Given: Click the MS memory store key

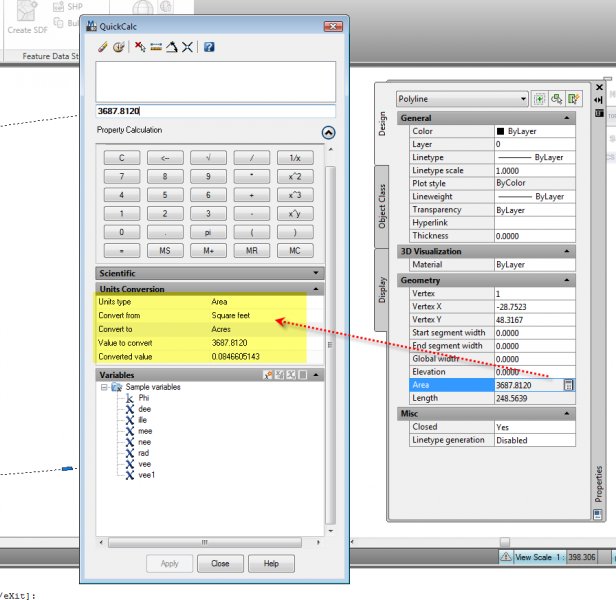Looking at the screenshot, I should tap(165, 251).
